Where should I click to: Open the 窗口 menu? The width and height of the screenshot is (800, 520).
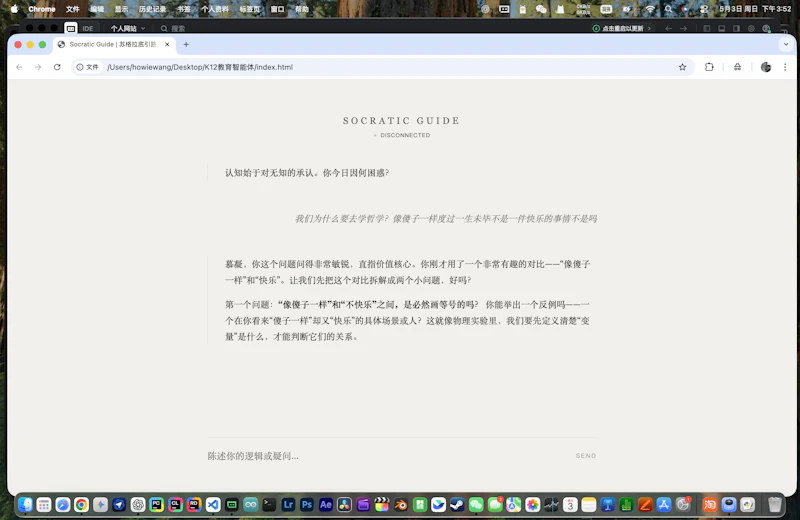pos(278,9)
